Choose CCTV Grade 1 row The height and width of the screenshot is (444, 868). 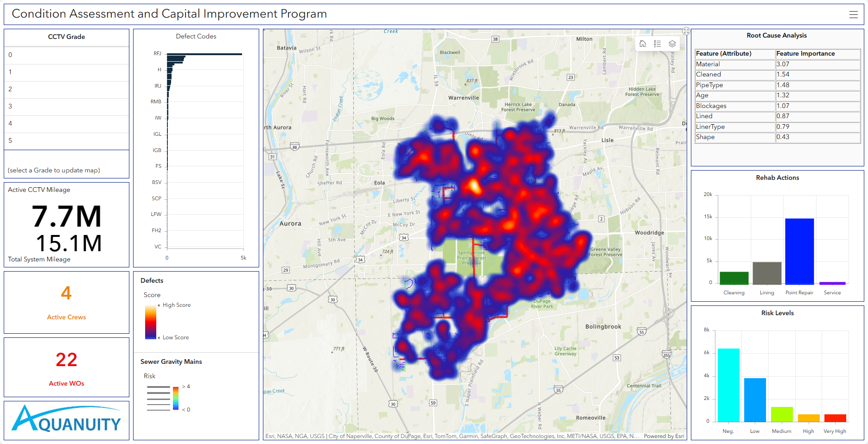click(x=66, y=72)
